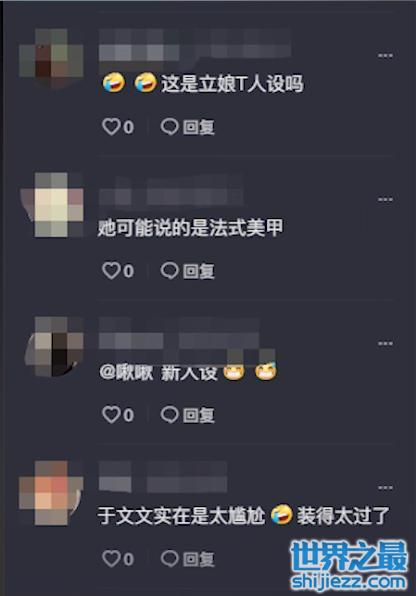Click reply bubble under 法式美甲 comment
Viewport: 416px width, 596px height.
tap(170, 271)
